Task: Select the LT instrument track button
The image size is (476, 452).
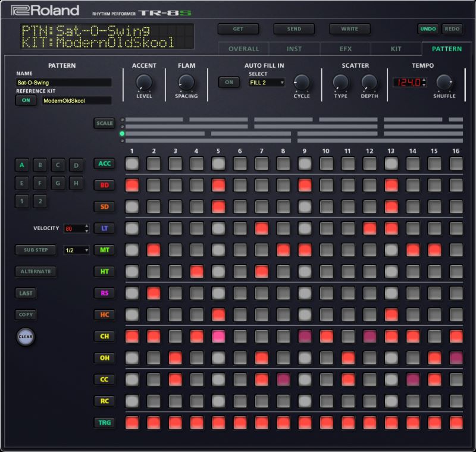Action: coord(105,228)
